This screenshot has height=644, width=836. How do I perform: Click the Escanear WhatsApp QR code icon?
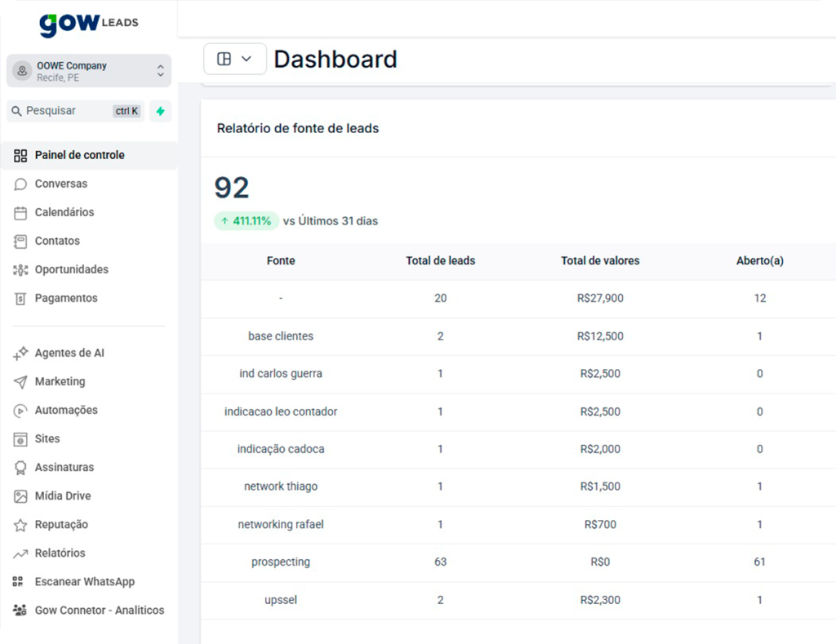pos(19,582)
